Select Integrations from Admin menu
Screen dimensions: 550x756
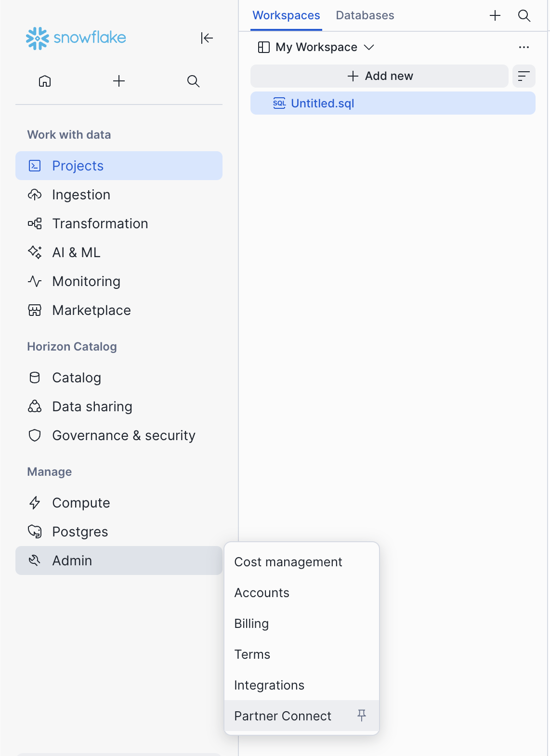click(302, 685)
